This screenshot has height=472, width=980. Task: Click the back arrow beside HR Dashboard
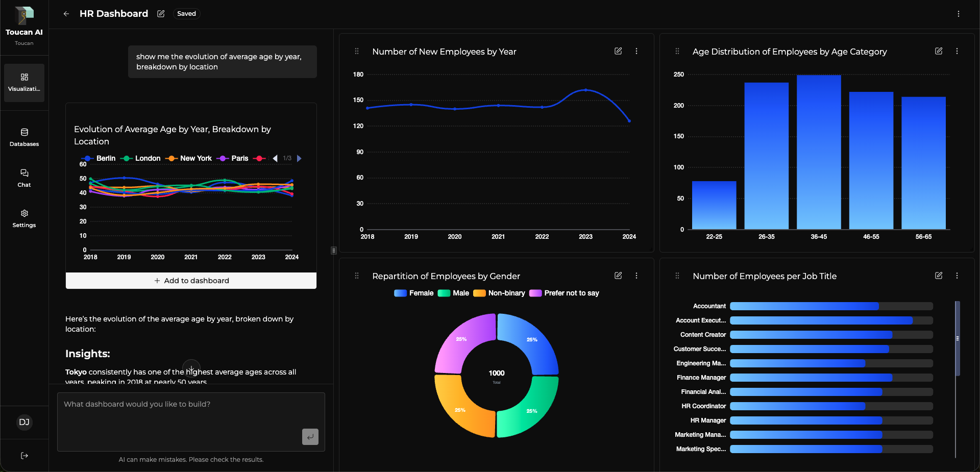pyautogui.click(x=66, y=14)
